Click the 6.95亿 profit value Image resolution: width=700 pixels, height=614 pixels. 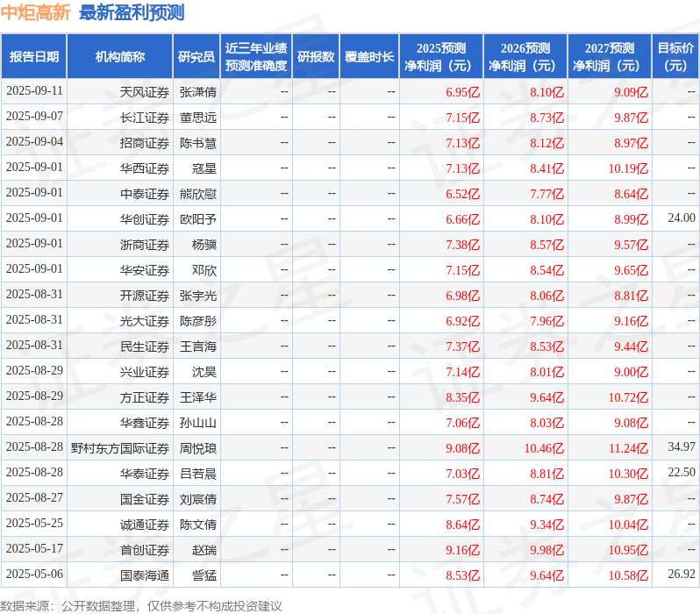[x=462, y=92]
